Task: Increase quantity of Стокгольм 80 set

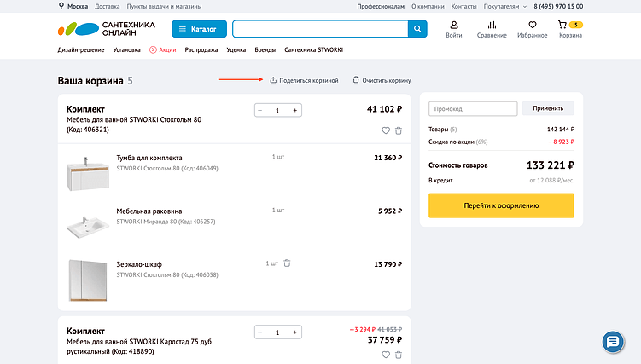Action: (x=295, y=111)
